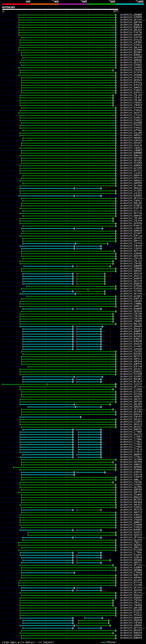Select the UniRef100_B3F8I0 label

[x=131, y=93]
